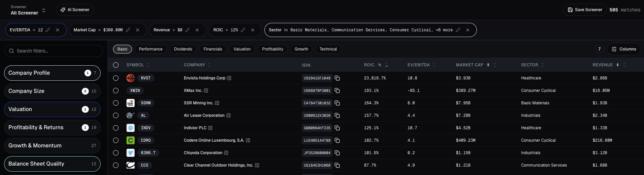Image resolution: width=644 pixels, height=175 pixels.
Task: Remove the EV/EBITDA filter chip
Action: pyautogui.click(x=58, y=30)
